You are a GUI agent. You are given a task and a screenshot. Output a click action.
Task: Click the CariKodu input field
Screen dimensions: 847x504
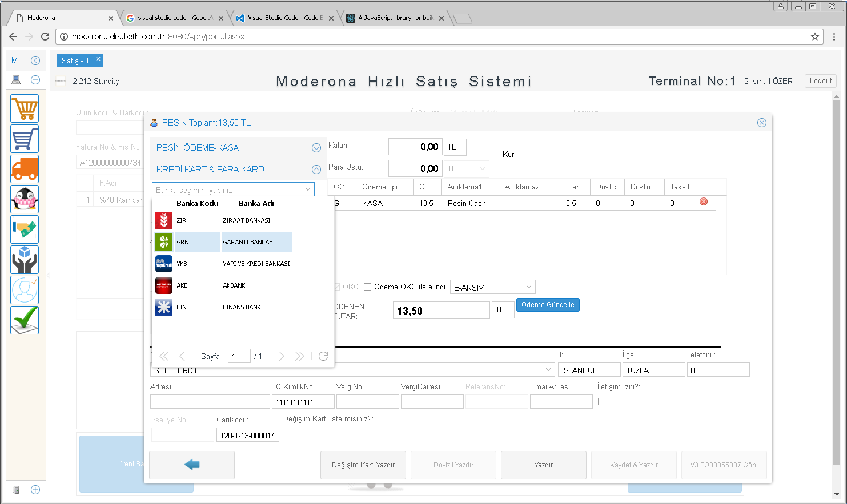pyautogui.click(x=248, y=435)
